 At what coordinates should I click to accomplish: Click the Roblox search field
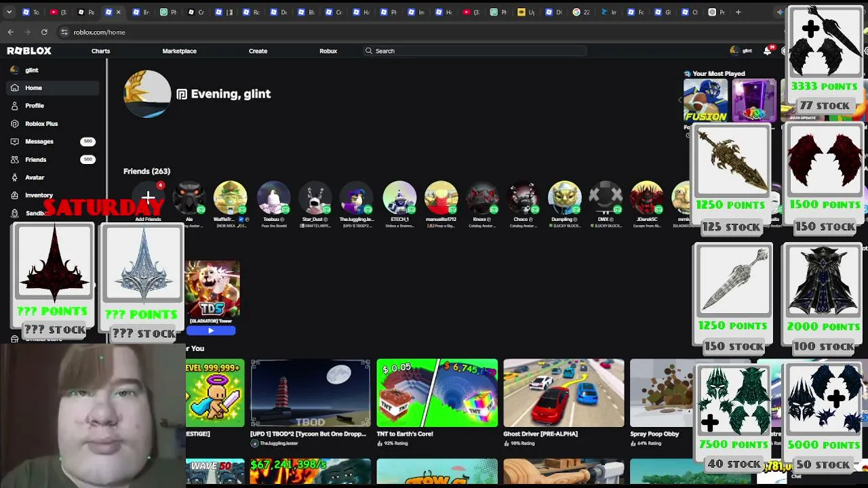pyautogui.click(x=475, y=51)
